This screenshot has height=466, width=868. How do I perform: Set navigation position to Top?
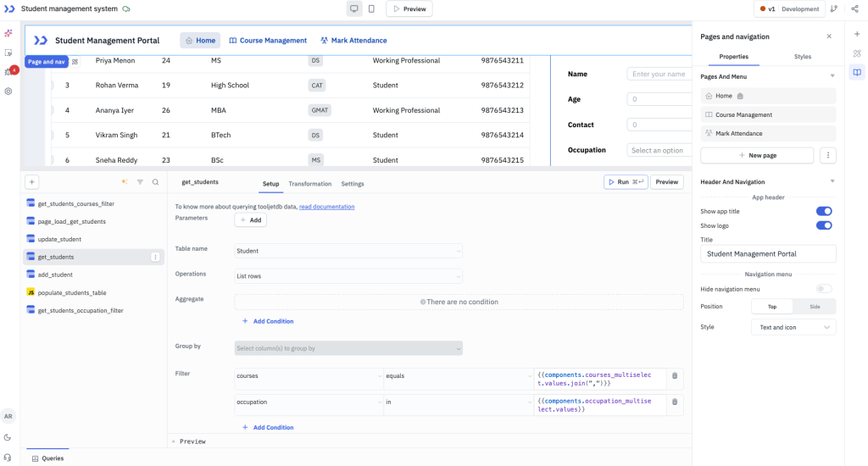pyautogui.click(x=772, y=307)
